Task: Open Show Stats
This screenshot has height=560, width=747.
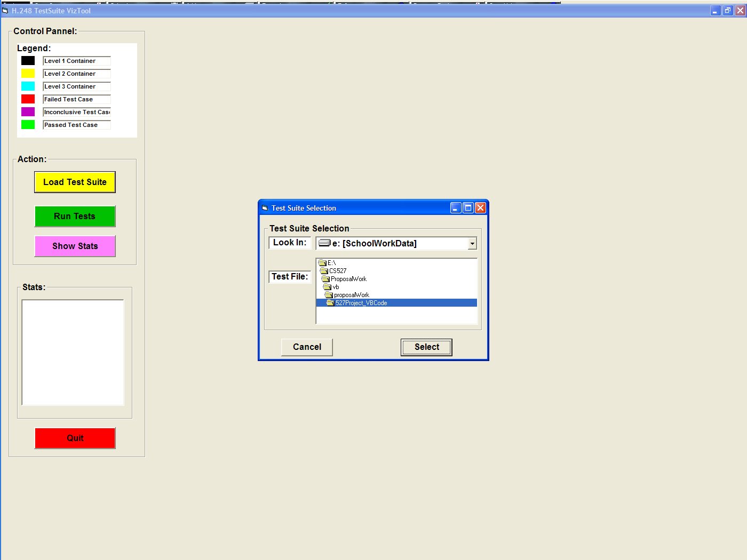Action: pyautogui.click(x=75, y=246)
